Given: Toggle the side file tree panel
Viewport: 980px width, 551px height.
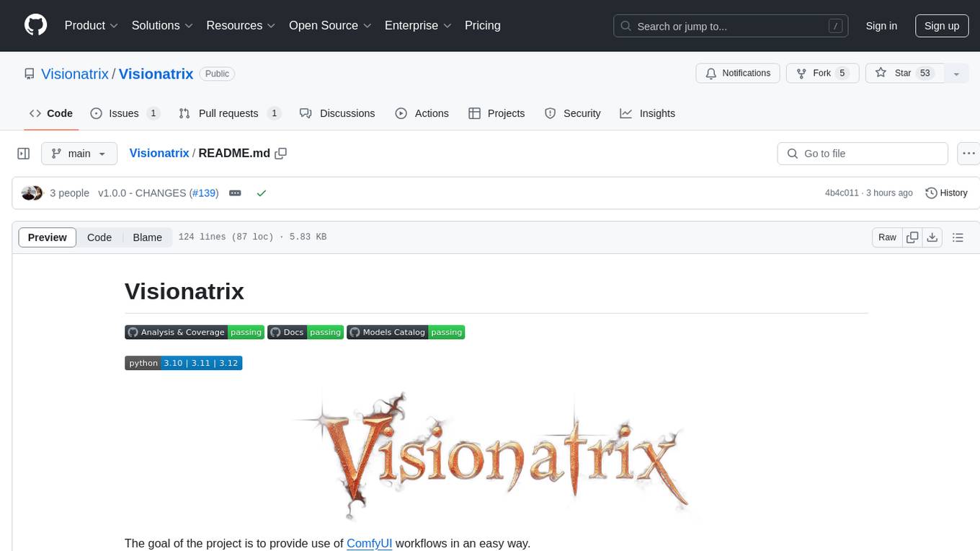Looking at the screenshot, I should (x=24, y=154).
